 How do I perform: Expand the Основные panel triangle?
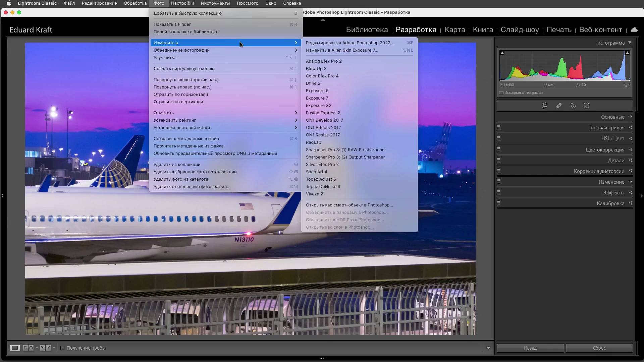pyautogui.click(x=630, y=117)
